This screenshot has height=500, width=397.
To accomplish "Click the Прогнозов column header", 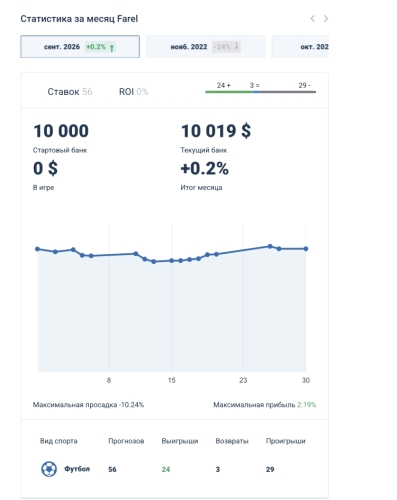I will tap(126, 441).
